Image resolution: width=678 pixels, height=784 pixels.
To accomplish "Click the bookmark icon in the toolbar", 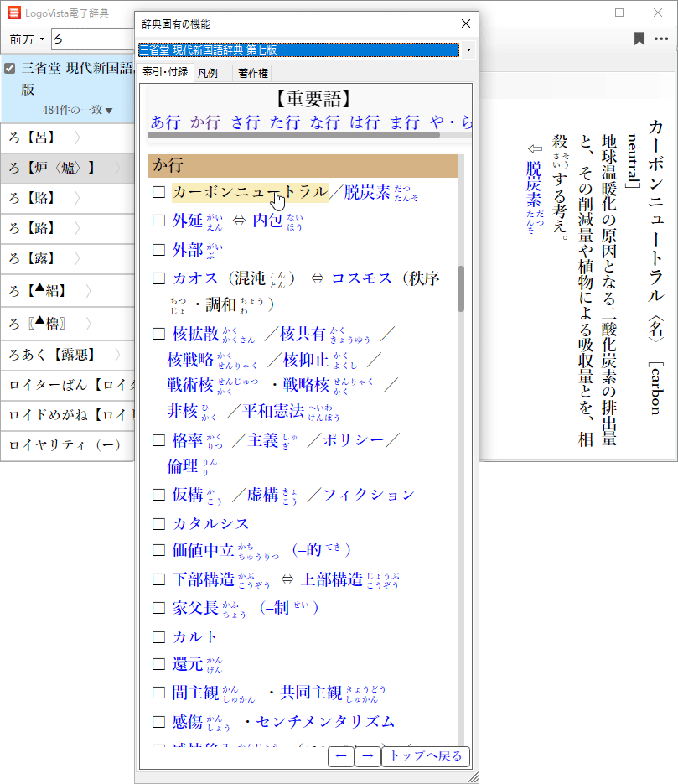I will (x=639, y=39).
